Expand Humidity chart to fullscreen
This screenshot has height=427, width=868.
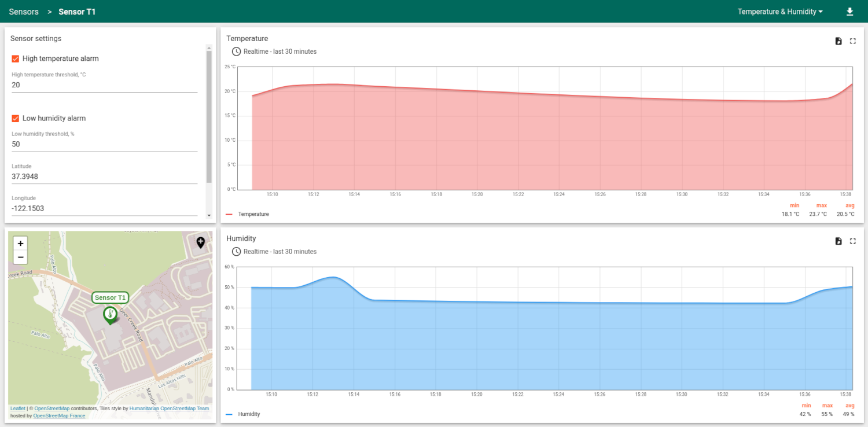pyautogui.click(x=852, y=241)
